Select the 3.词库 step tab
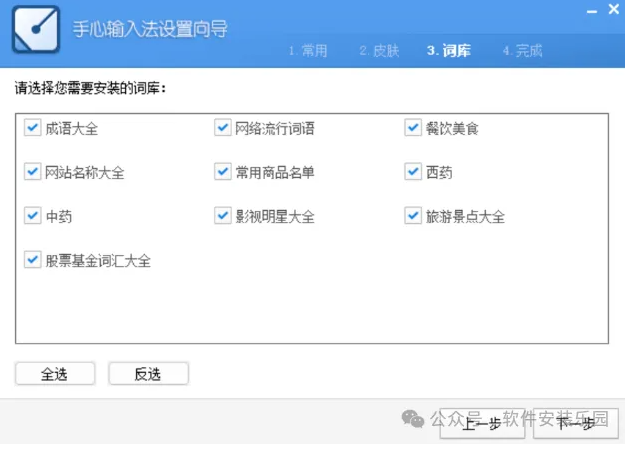Viewport: 625px width, 451px height. click(448, 51)
